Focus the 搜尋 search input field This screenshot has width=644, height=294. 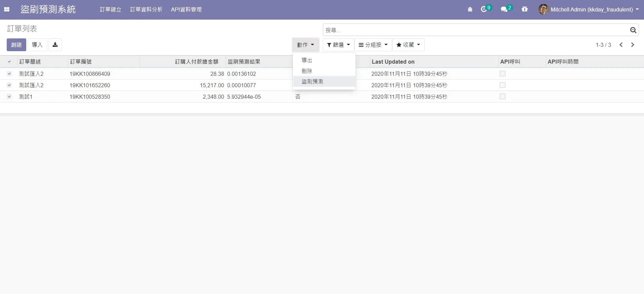(476, 30)
